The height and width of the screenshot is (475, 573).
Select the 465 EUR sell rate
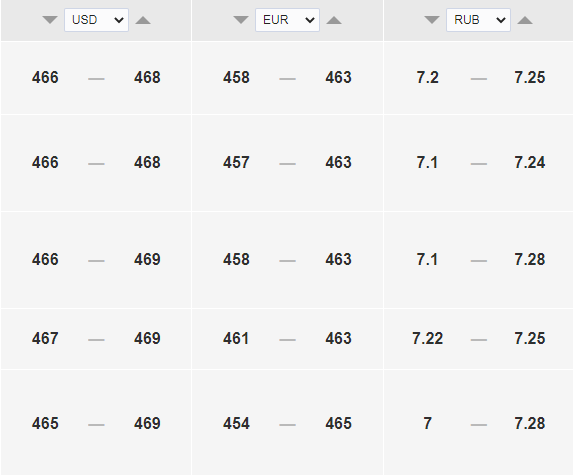338,423
